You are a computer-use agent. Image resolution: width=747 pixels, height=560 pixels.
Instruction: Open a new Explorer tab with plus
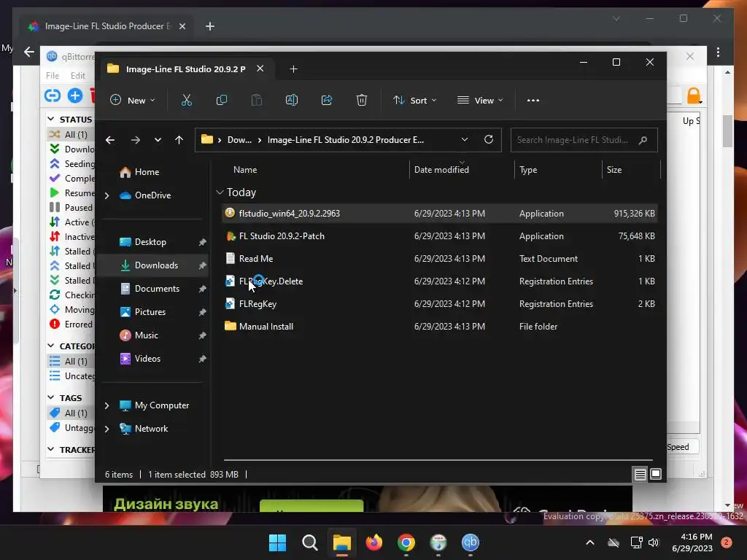click(x=293, y=69)
